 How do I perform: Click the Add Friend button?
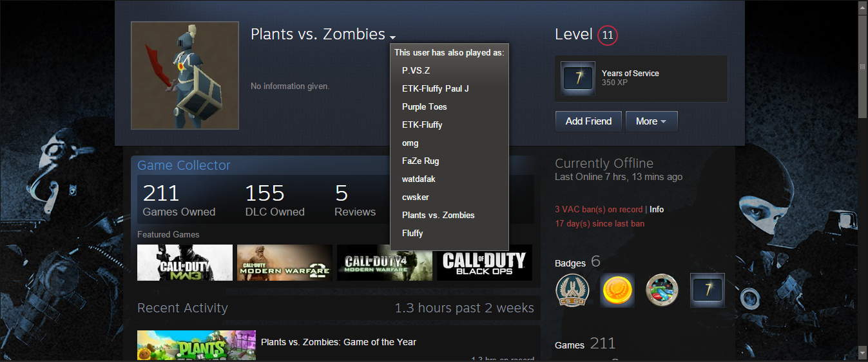588,121
